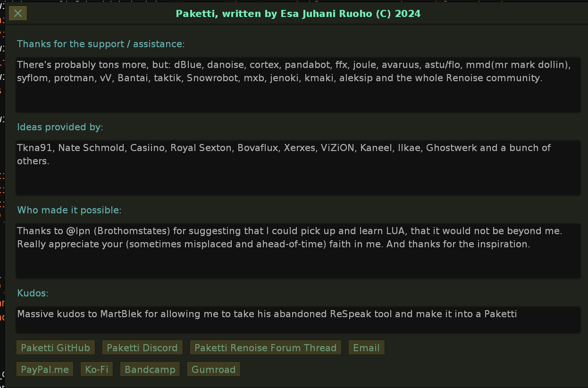Donate via the PayPal.me button
Image resolution: width=588 pixels, height=388 pixels.
click(x=45, y=370)
